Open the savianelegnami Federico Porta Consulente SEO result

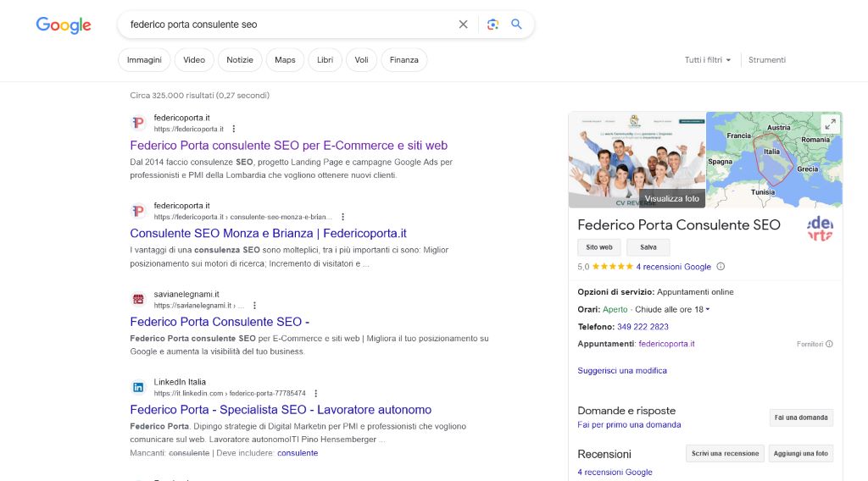pos(220,322)
